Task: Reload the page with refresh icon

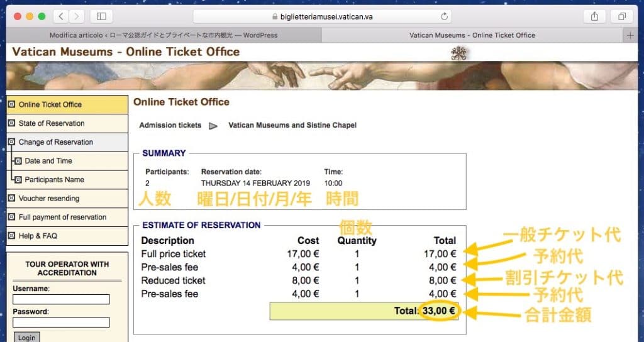Action: pos(444,16)
